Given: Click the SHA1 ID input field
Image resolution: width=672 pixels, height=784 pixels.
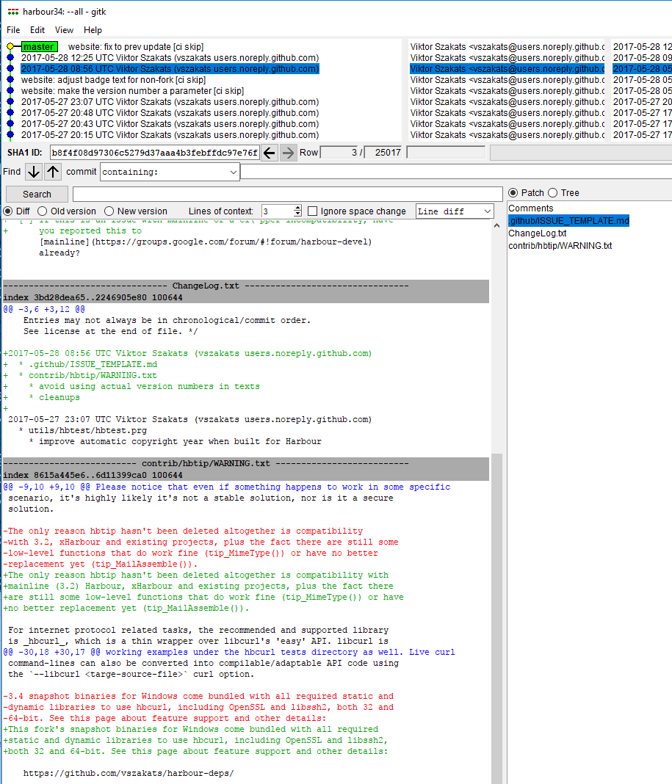Looking at the screenshot, I should [x=154, y=153].
